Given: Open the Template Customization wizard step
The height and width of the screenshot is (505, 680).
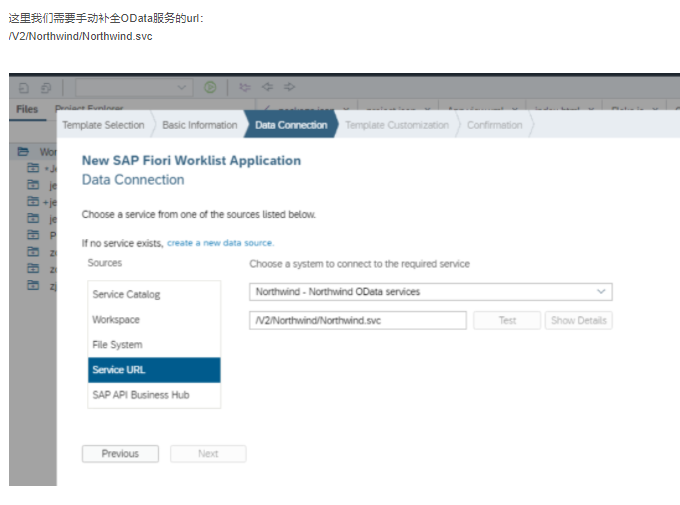Looking at the screenshot, I should click(x=397, y=125).
